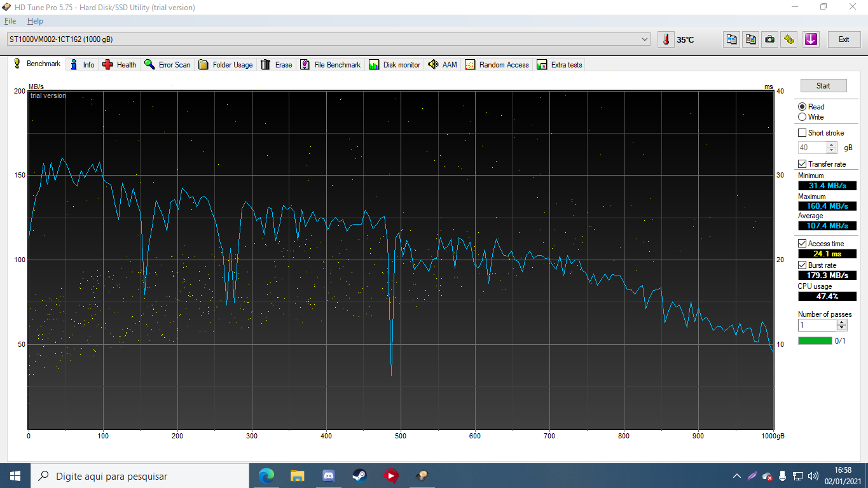Click the thermometer temperature icon
The height and width of the screenshot is (488, 868).
tap(666, 39)
